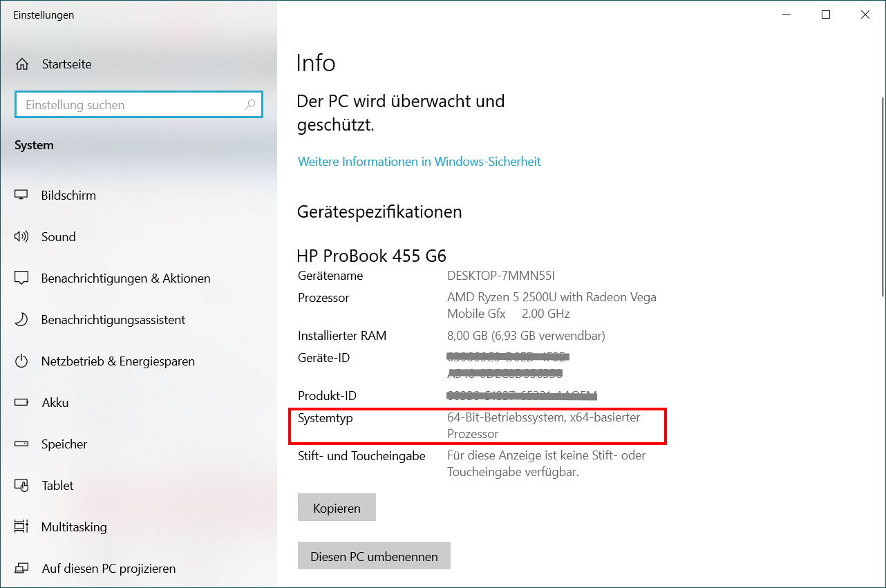Click the HP ProBook 455 G6 heading

click(371, 256)
